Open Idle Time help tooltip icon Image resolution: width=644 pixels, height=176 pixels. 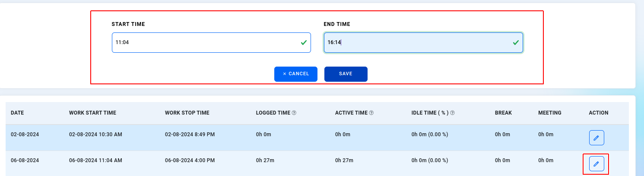click(453, 113)
